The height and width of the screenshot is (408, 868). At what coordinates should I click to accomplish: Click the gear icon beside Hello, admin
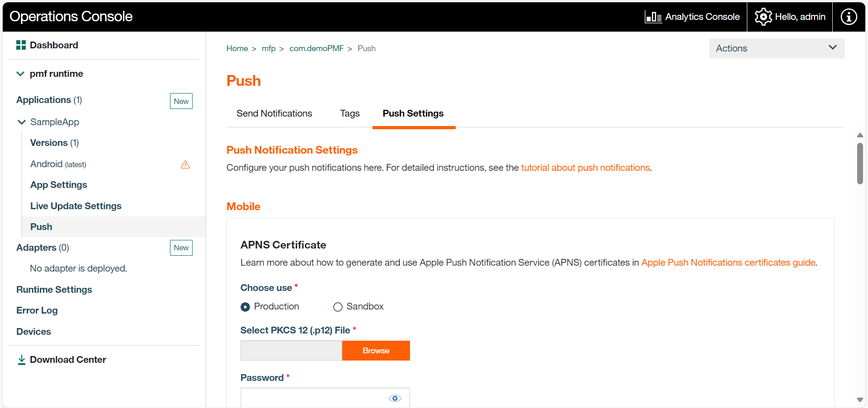pyautogui.click(x=763, y=17)
